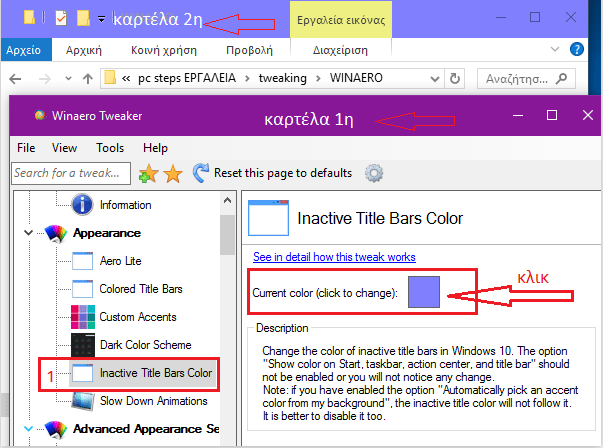This screenshot has width=603, height=448.
Task: Open the Help menu
Action: click(x=155, y=148)
